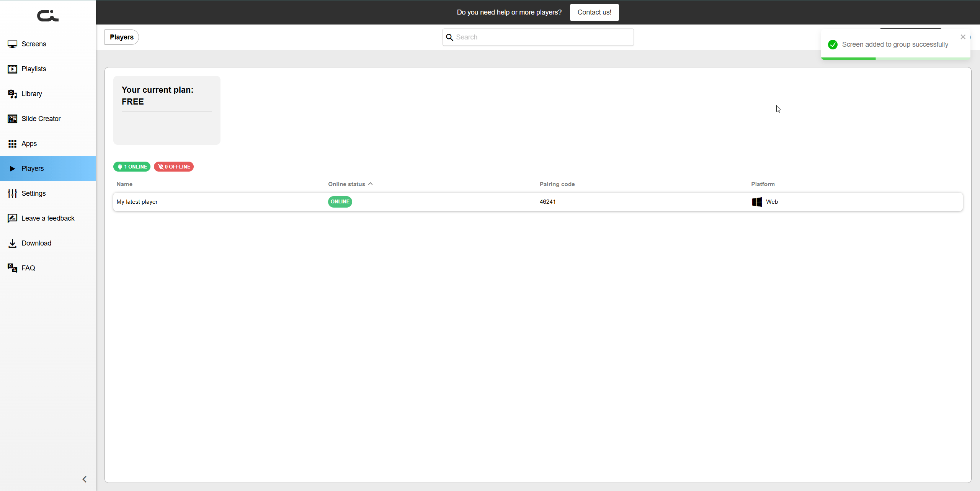Click the Settings sliders icon
Image resolution: width=980 pixels, height=491 pixels.
[x=12, y=193]
